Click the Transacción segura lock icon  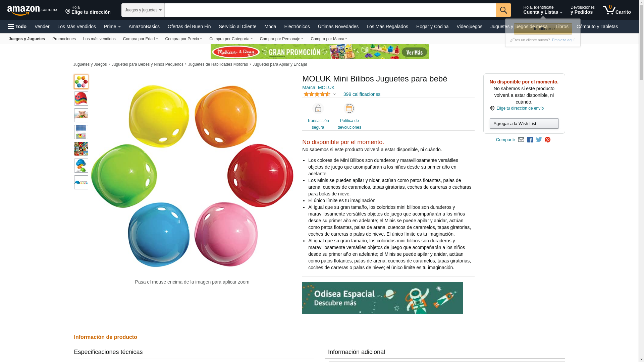pos(318,109)
